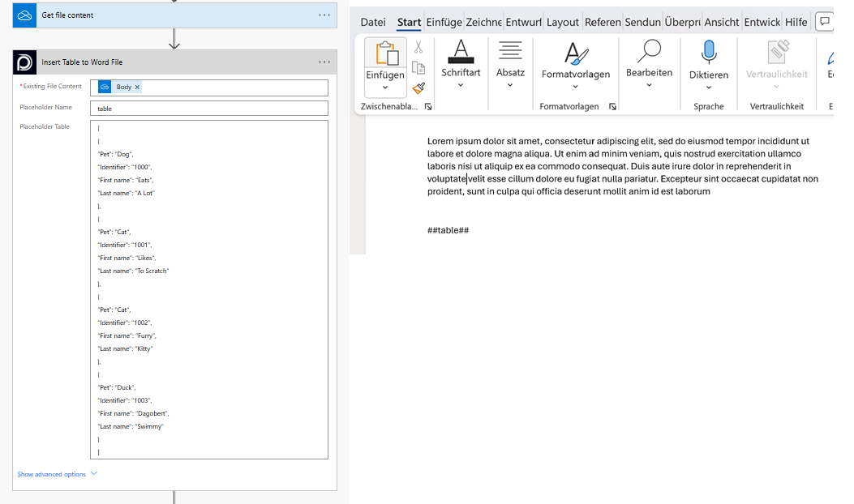The image size is (854, 504).
Task: Click the scissors cut icon
Action: click(418, 48)
